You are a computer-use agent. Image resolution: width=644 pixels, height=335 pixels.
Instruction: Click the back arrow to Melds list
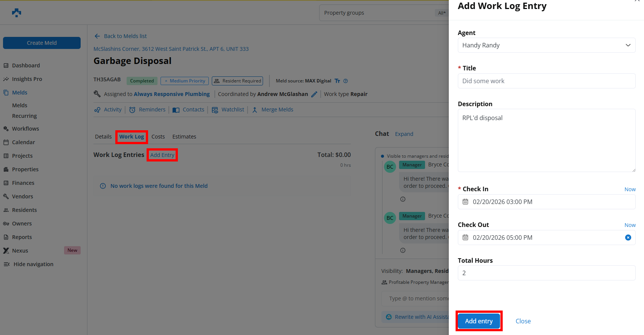(97, 36)
